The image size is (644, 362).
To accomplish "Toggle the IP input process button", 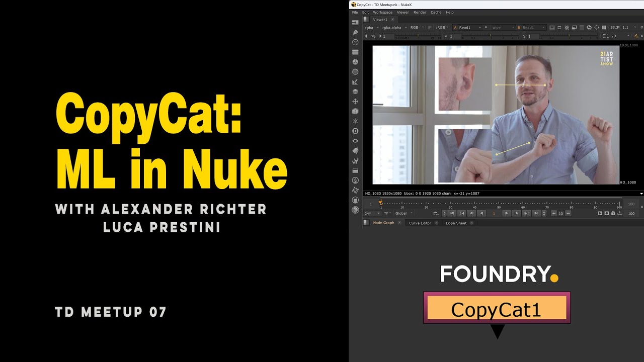I will [430, 28].
